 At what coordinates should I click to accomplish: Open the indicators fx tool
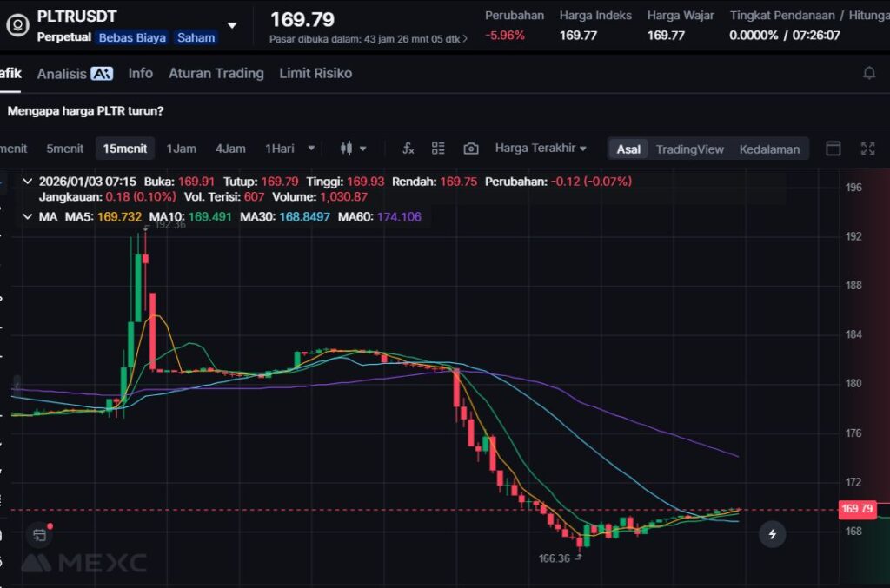click(408, 149)
